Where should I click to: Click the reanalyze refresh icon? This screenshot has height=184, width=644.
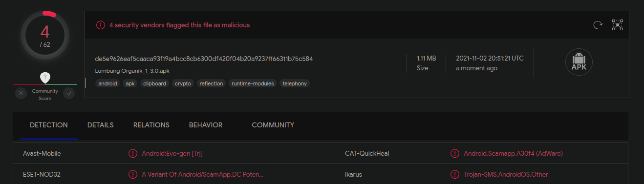pyautogui.click(x=598, y=25)
